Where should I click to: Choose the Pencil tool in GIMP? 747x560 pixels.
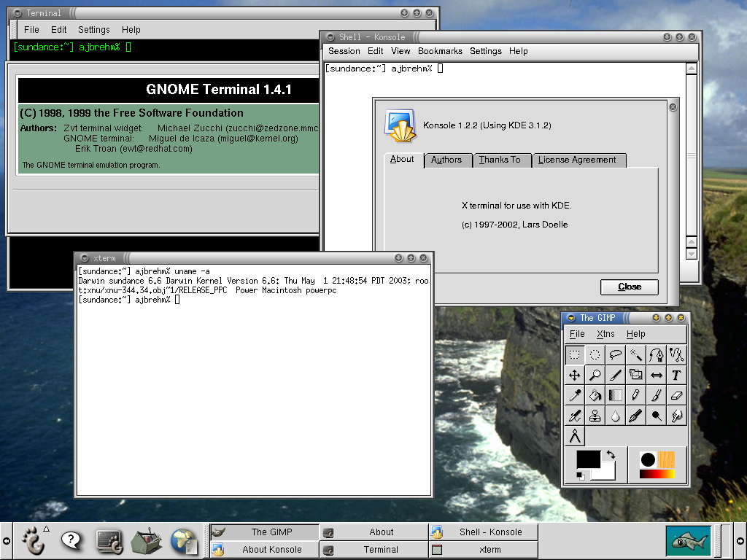coord(635,395)
